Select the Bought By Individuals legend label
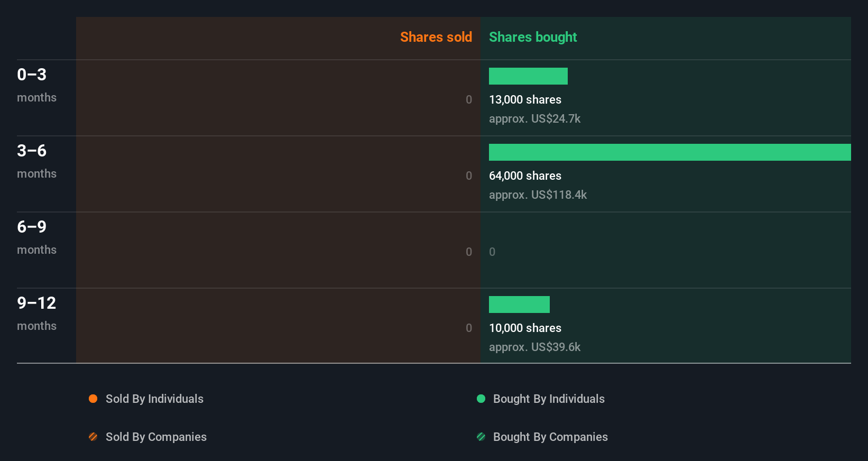Viewport: 868px width, 461px height. [x=549, y=399]
